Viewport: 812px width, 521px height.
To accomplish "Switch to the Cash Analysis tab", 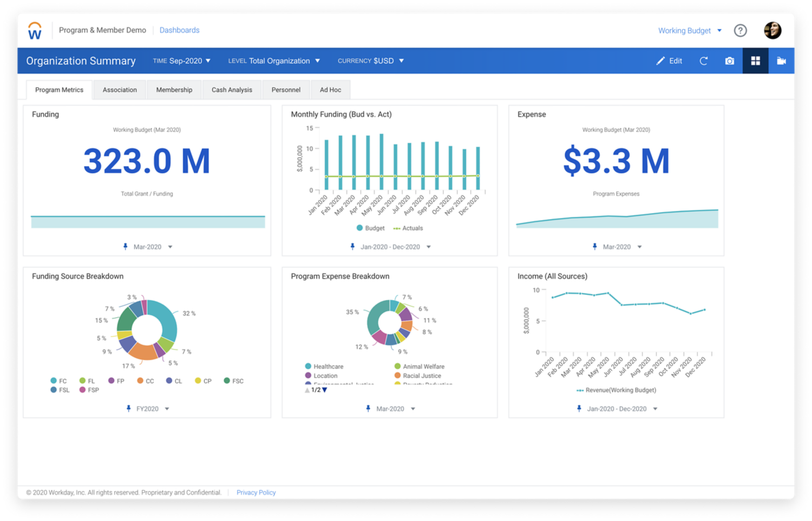I will point(232,90).
